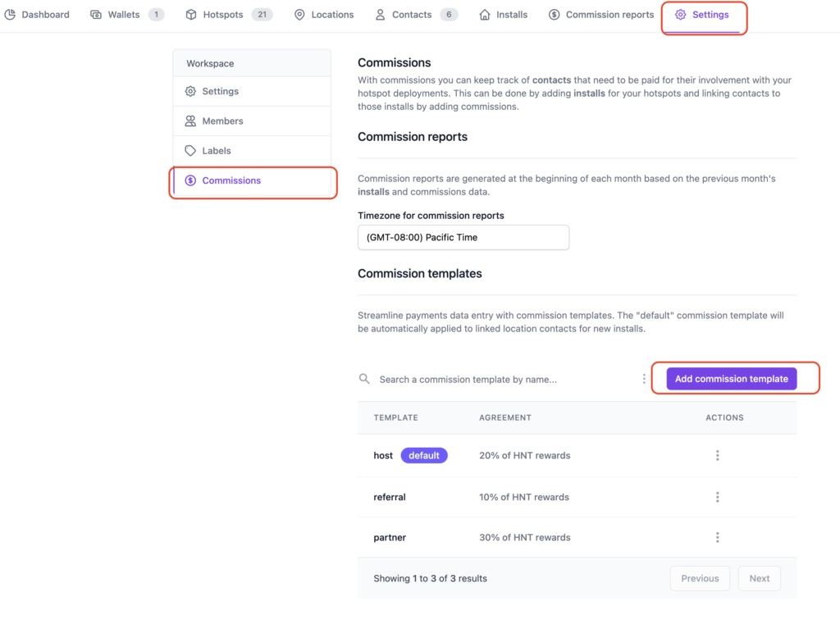
Task: Click the Hotspots cube icon
Action: [x=191, y=15]
